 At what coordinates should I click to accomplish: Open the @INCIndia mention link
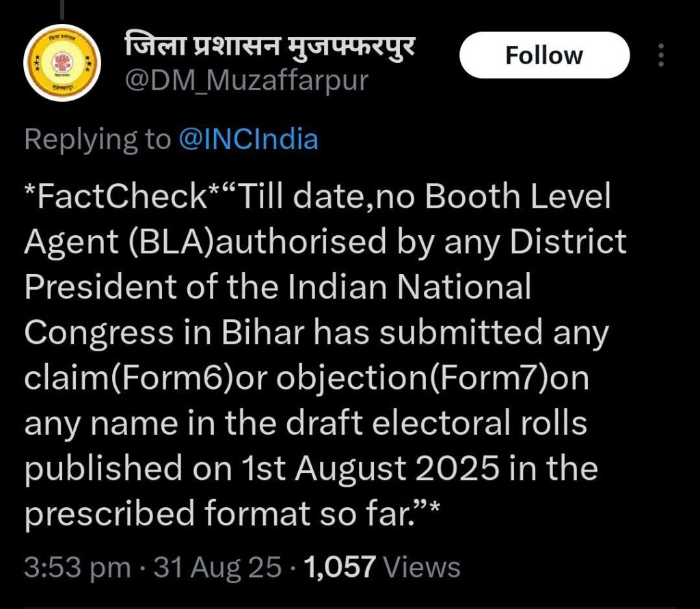click(x=248, y=139)
